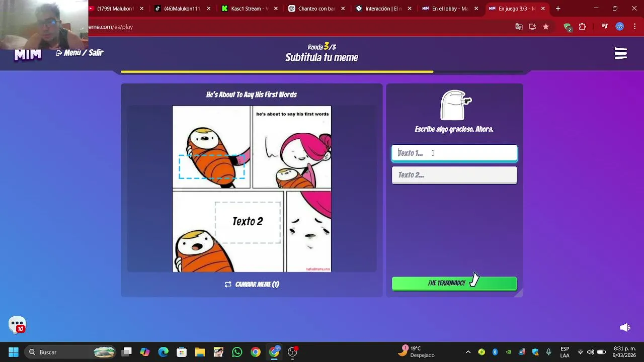Open File Explorer from the taskbar

click(x=200, y=352)
